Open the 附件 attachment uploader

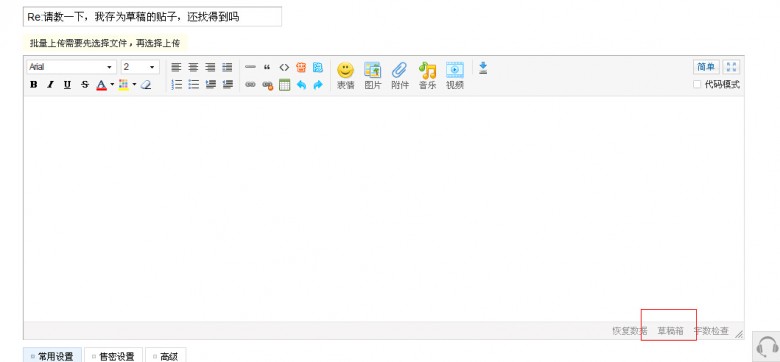(x=400, y=76)
